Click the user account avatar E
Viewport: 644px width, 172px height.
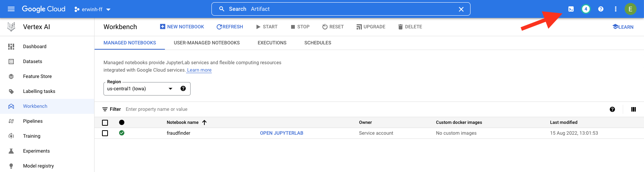click(630, 9)
